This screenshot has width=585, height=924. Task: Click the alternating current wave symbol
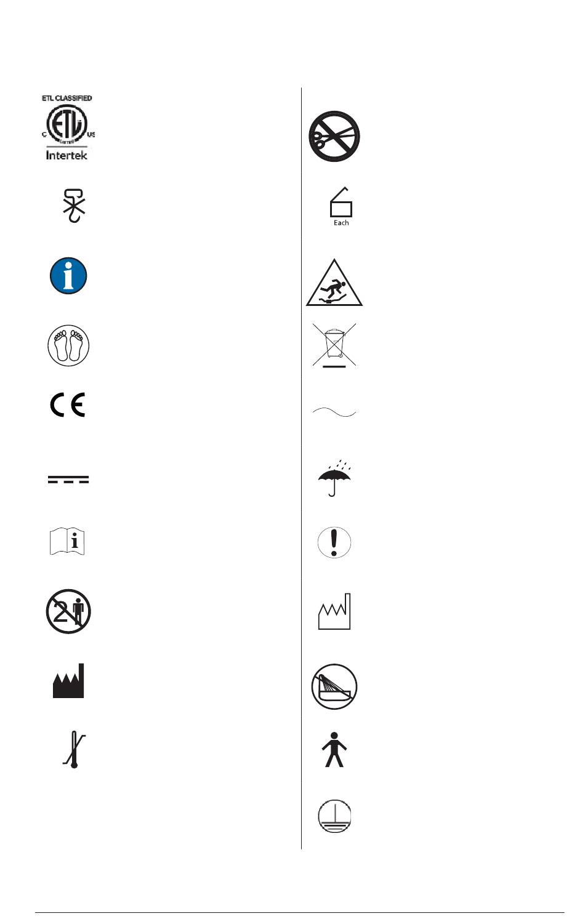[334, 413]
